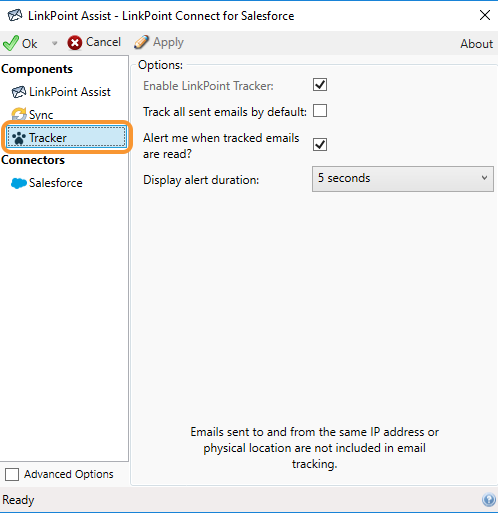Expand the arrow next to Ok
This screenshot has height=513, width=498.
pos(54,43)
